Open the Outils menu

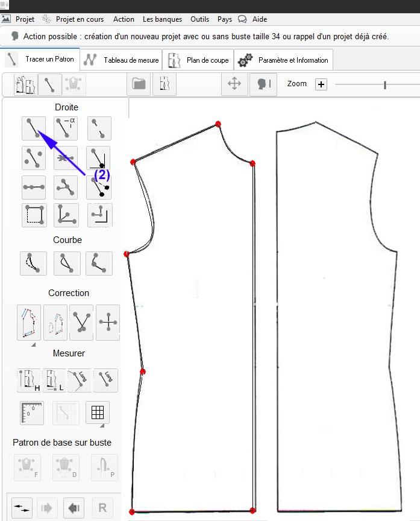click(x=199, y=19)
